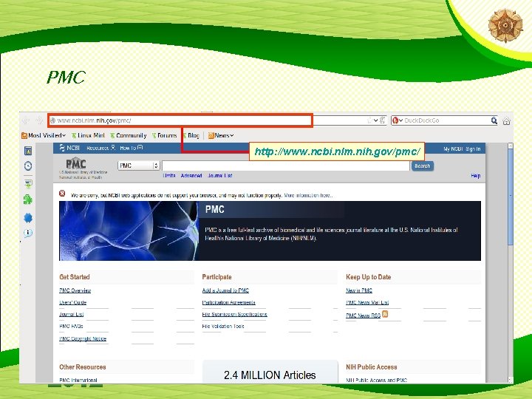This screenshot has height=399, width=532.
Task: Expand the How To menu
Action: click(132, 148)
